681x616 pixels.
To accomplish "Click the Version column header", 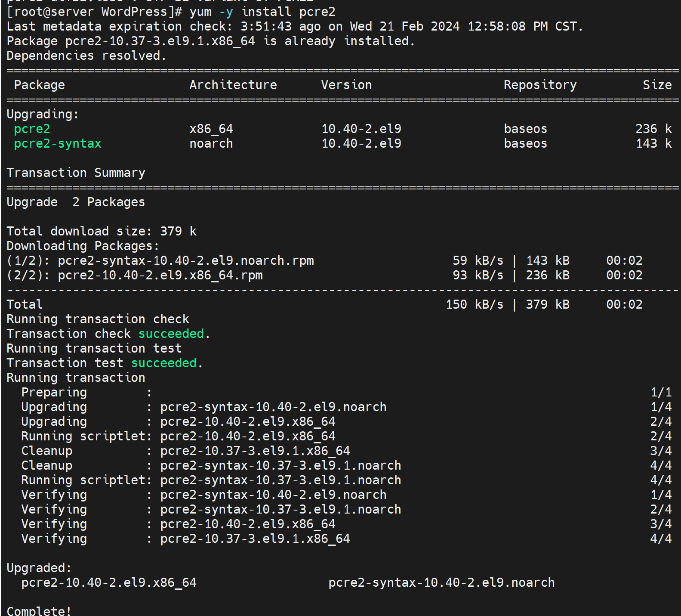I will tap(346, 85).
